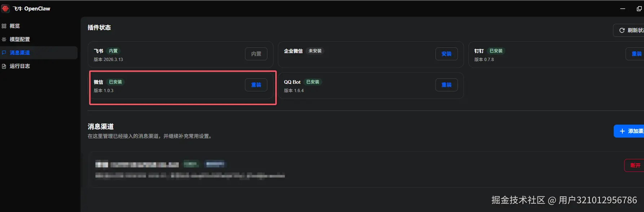Viewport: 644px width, 212px height.
Task: Click the 内置 button on 飞书 card
Action: (256, 54)
